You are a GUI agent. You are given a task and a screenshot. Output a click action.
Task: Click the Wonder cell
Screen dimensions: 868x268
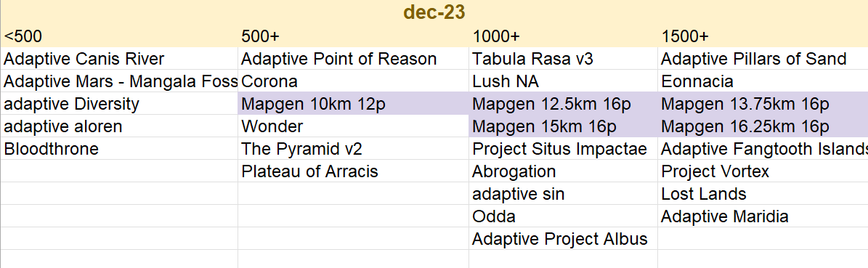353,126
